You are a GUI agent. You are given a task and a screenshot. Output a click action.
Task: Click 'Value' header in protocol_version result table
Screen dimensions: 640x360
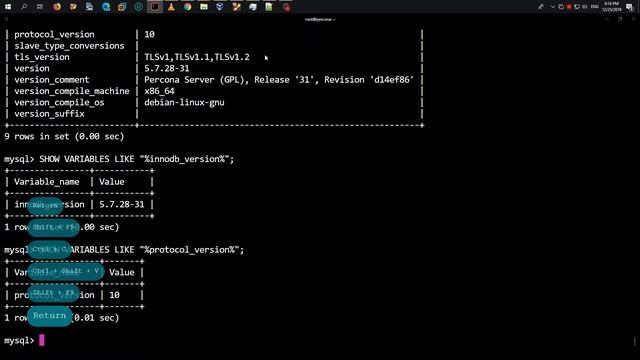[x=121, y=272]
